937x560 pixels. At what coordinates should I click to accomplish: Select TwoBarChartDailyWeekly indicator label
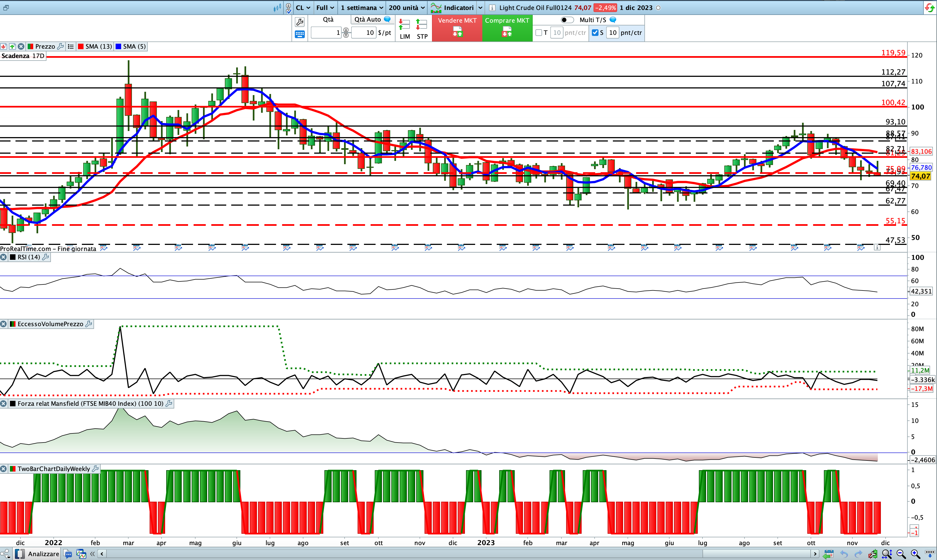pyautogui.click(x=54, y=469)
